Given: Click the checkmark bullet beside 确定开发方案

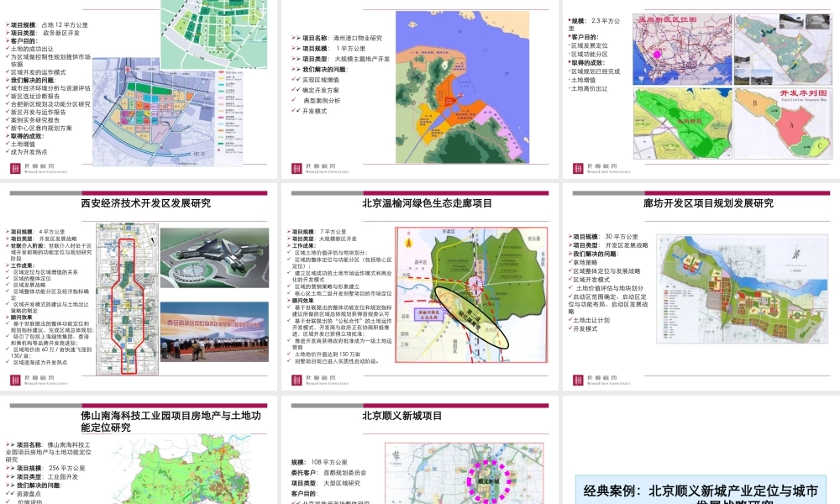Looking at the screenshot, I should pos(296,90).
